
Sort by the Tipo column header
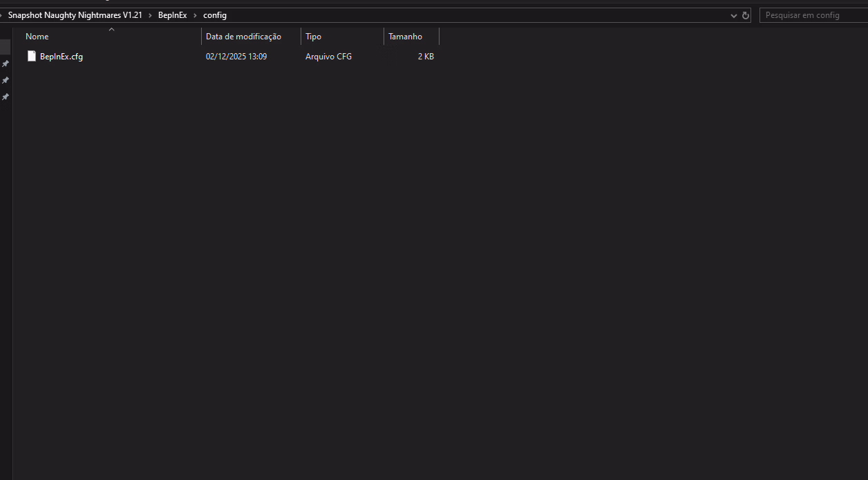313,37
